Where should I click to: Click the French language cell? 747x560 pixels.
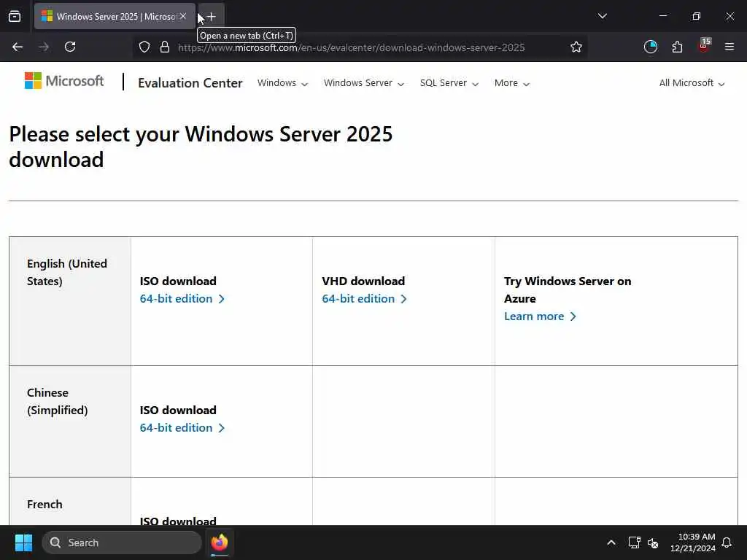pyautogui.click(x=70, y=502)
